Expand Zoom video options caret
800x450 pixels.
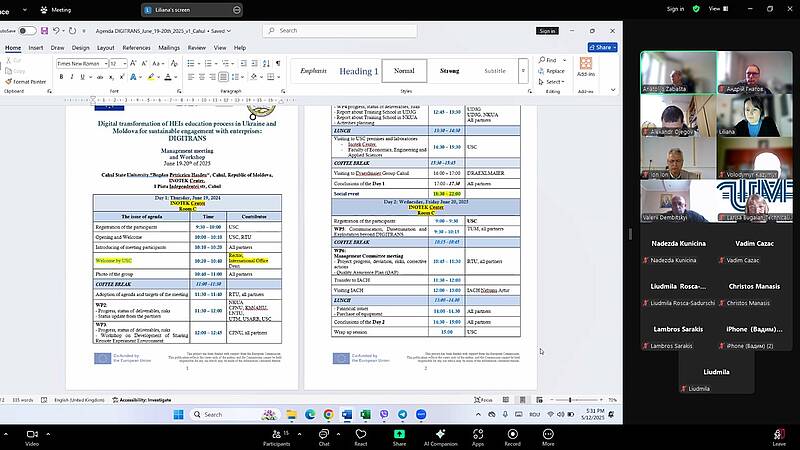[48, 434]
